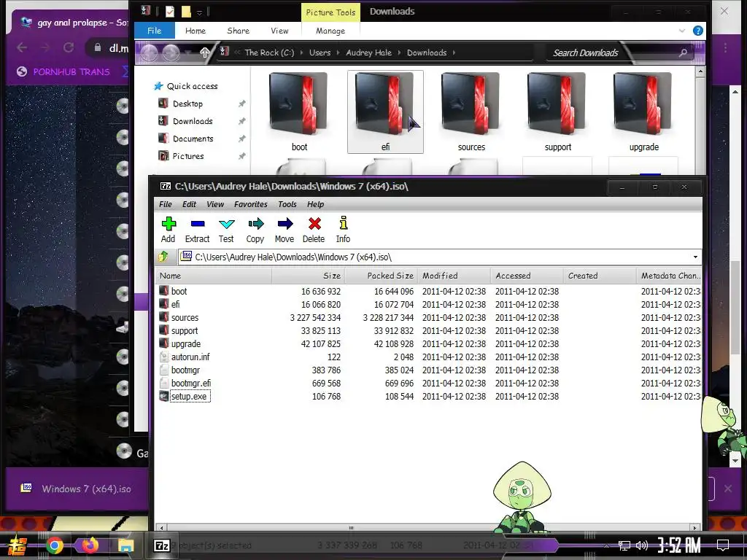The width and height of the screenshot is (747, 560).
Task: Sort by Modified column header
Action: [454, 276]
